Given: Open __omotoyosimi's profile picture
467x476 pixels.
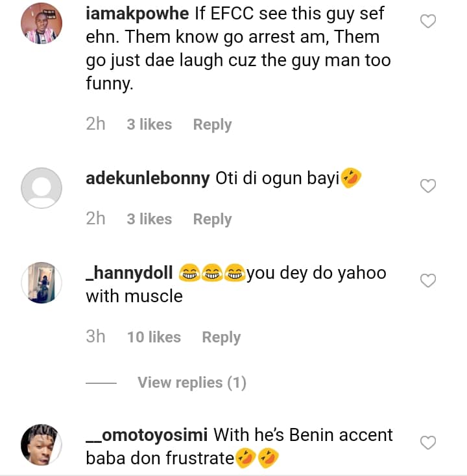Looking at the screenshot, I should [42, 445].
